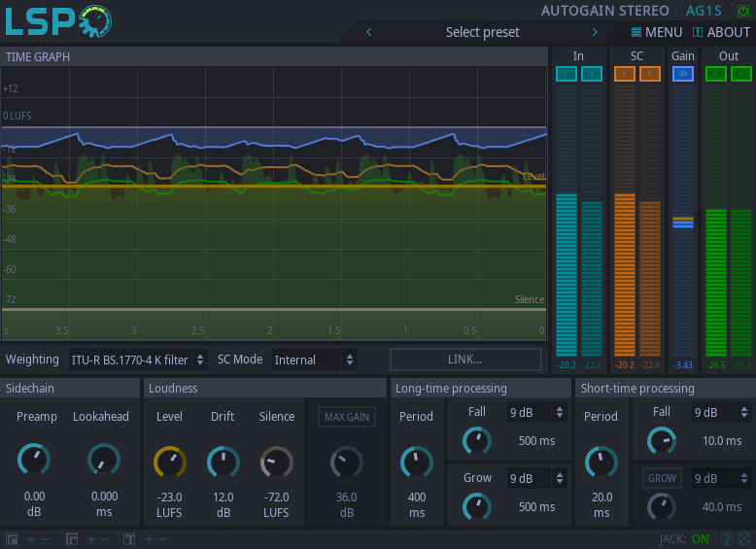Click the JACK: ON status
The height and width of the screenshot is (549, 756).
pos(684,539)
